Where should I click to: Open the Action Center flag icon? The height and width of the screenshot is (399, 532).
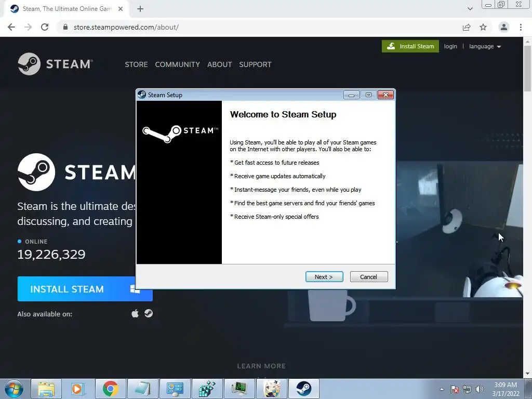[455, 389]
